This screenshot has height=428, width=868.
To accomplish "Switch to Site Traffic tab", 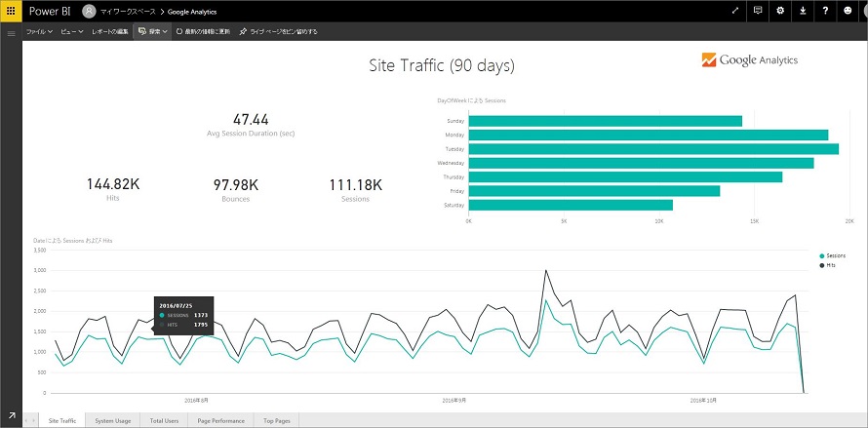I will [62, 421].
